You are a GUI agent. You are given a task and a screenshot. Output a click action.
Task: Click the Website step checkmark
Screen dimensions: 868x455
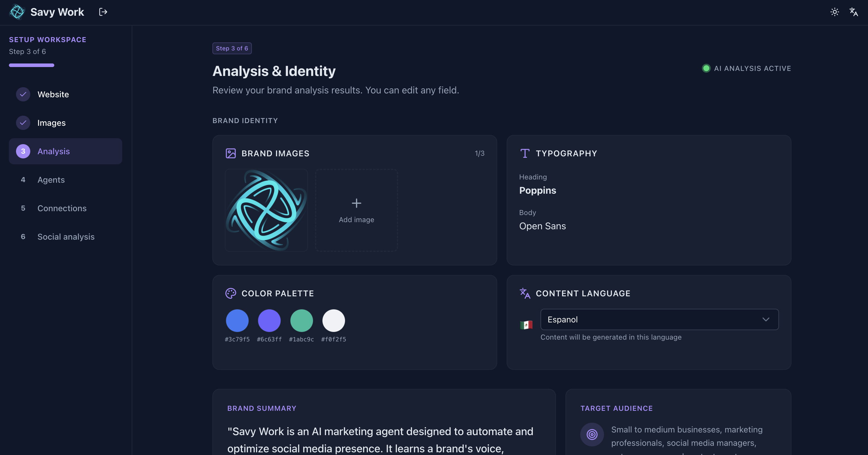click(23, 94)
